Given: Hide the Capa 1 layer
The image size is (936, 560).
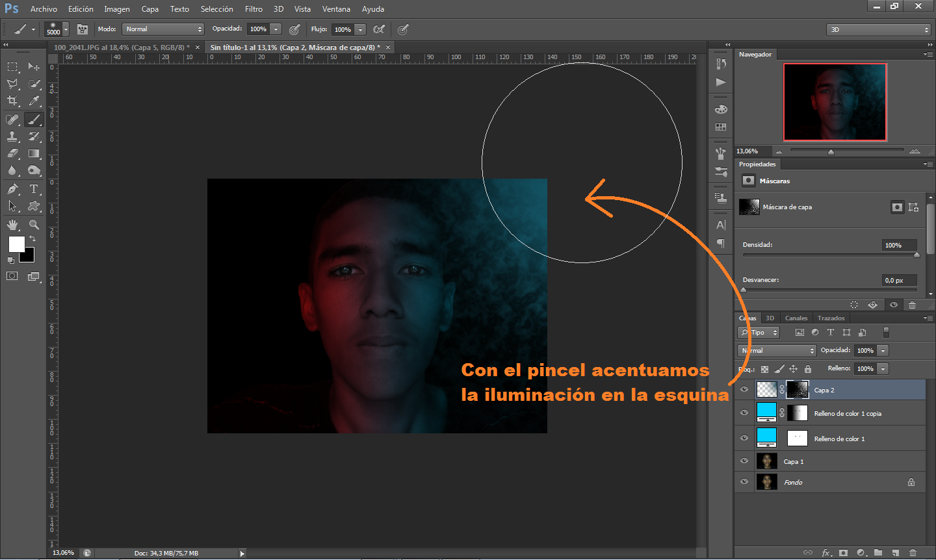Looking at the screenshot, I should coord(744,461).
